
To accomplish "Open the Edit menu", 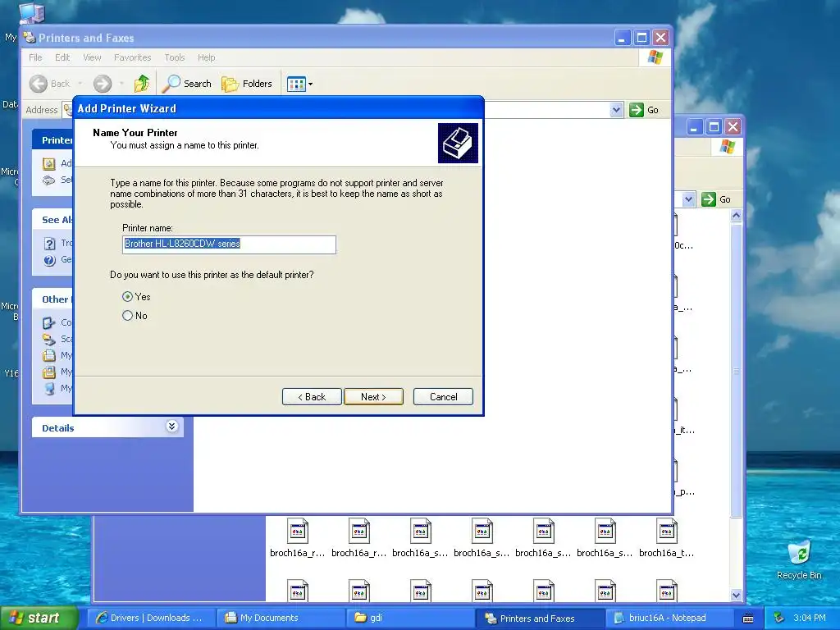I will [62, 57].
